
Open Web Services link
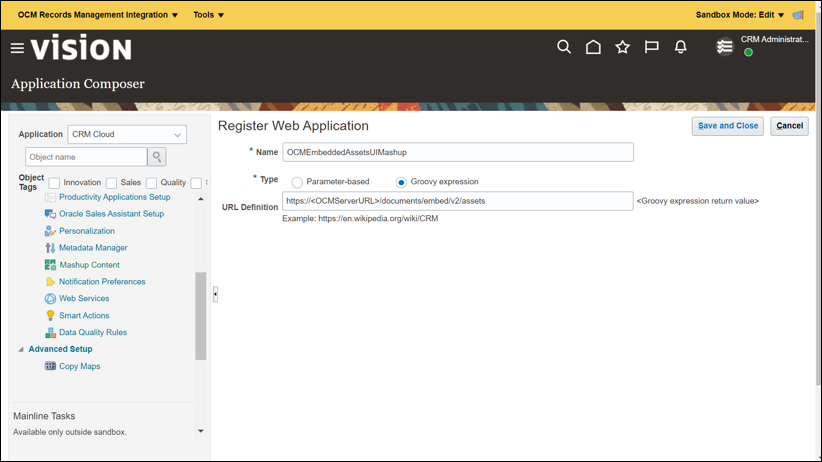[x=84, y=298]
